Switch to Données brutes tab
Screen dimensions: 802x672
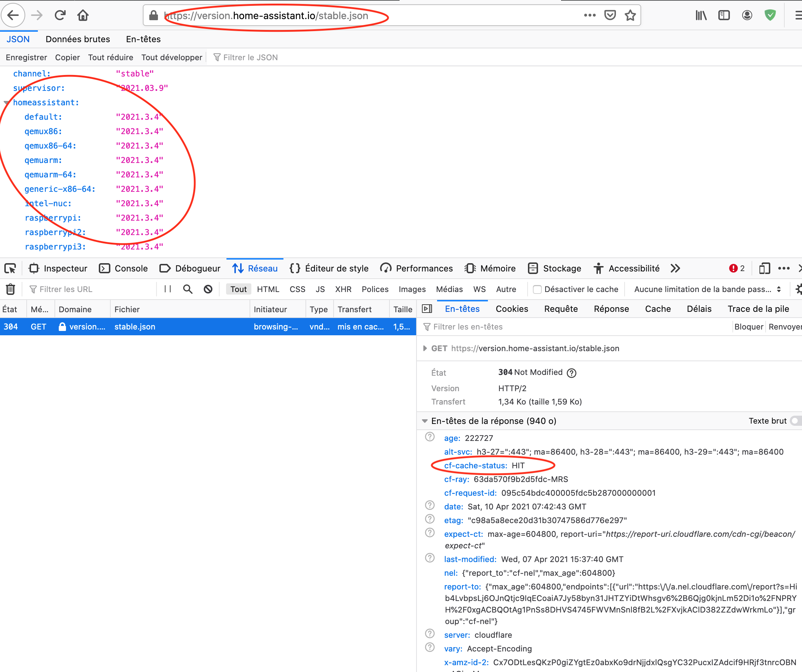(78, 39)
